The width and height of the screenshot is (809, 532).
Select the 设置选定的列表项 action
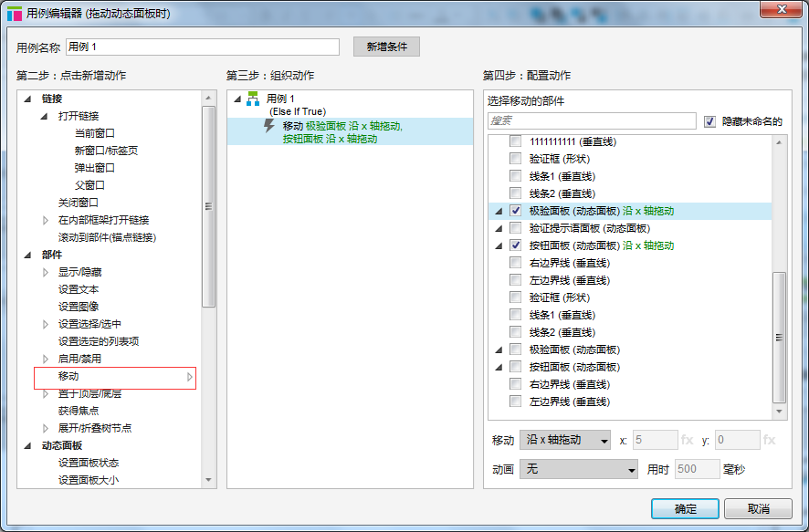tap(99, 341)
